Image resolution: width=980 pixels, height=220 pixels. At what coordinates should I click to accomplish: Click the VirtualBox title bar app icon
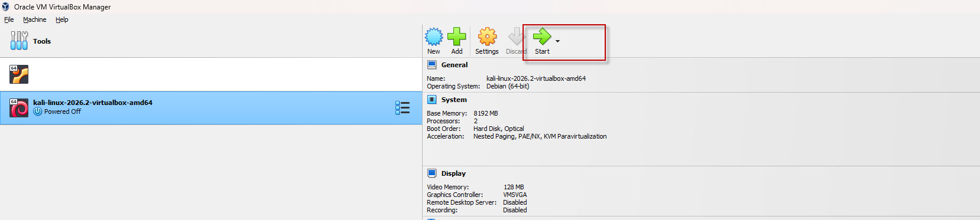click(x=6, y=6)
